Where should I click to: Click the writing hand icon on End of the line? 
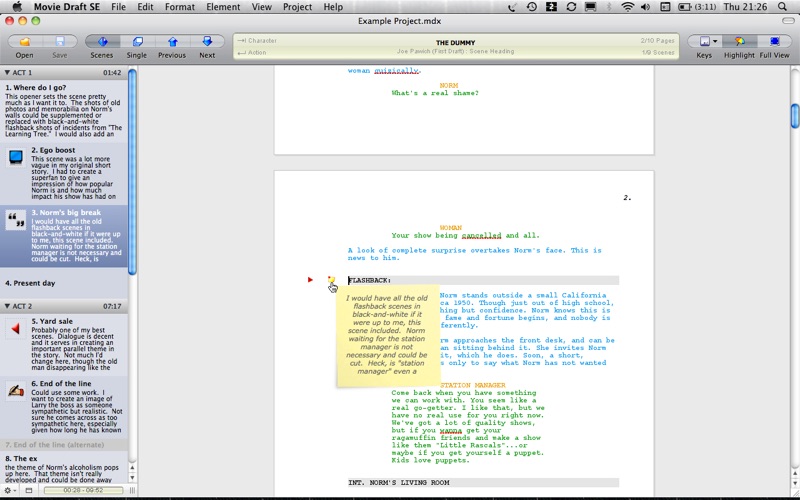coord(16,391)
